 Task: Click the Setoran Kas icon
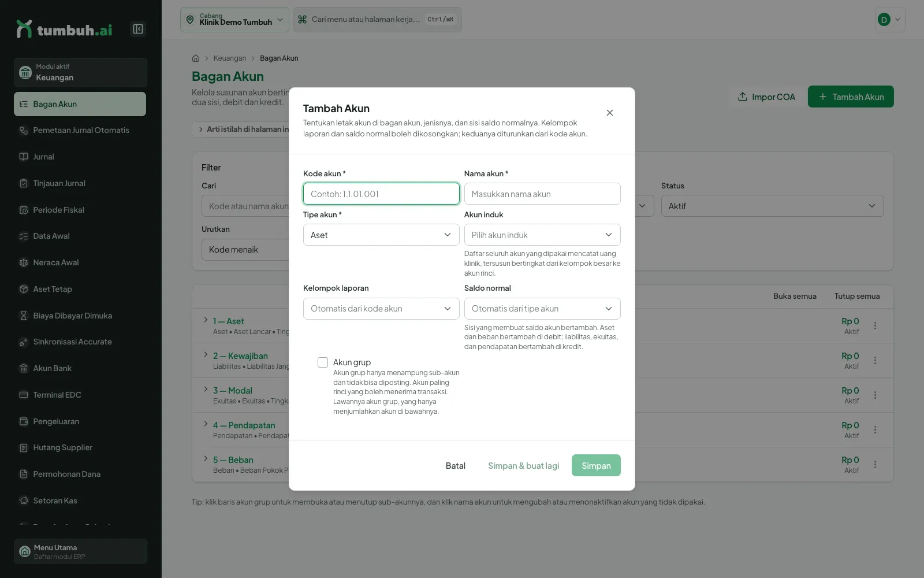click(24, 501)
